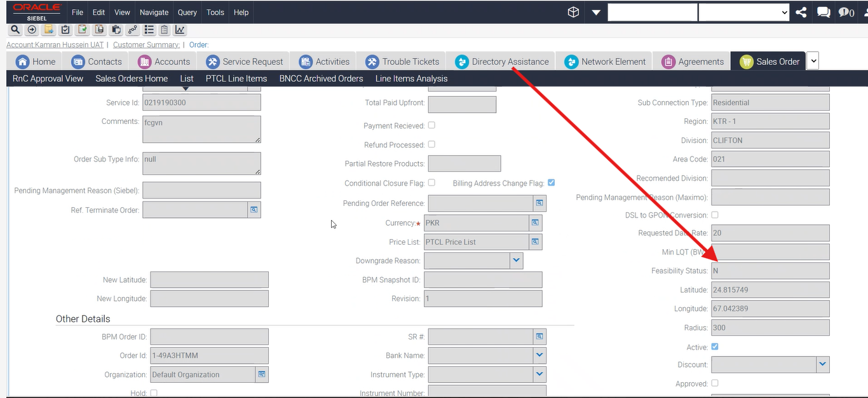Click the bulleted list toolbar icon
This screenshot has width=868, height=398.
pyautogui.click(x=149, y=30)
